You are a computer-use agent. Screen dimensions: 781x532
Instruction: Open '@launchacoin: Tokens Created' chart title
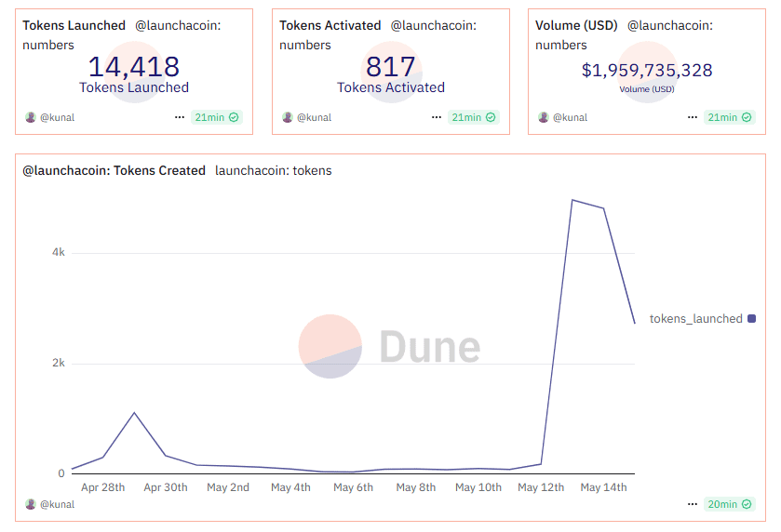click(x=114, y=171)
